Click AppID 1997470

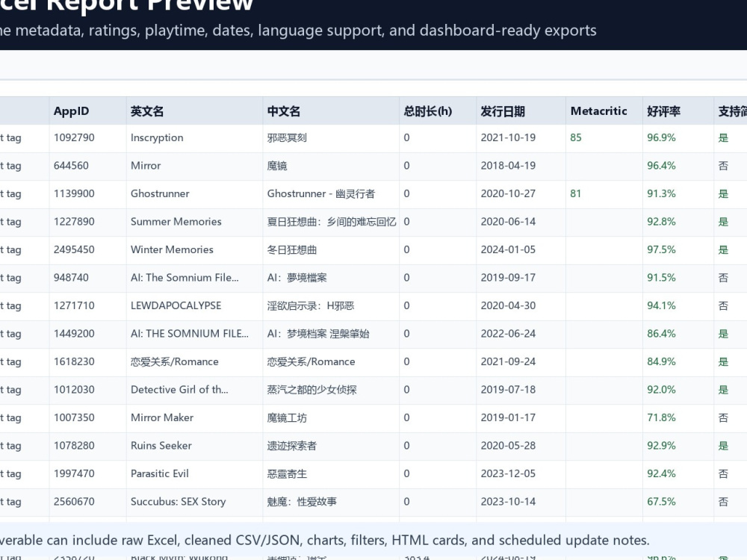[x=74, y=473]
